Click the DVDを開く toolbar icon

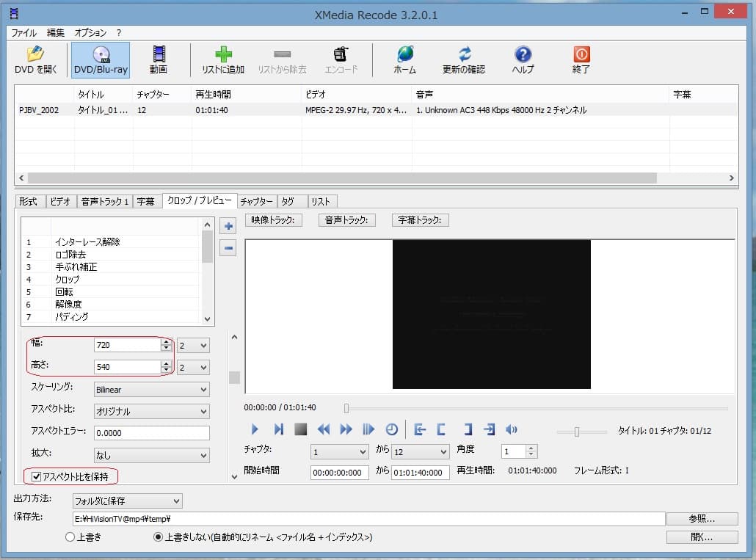pos(35,60)
